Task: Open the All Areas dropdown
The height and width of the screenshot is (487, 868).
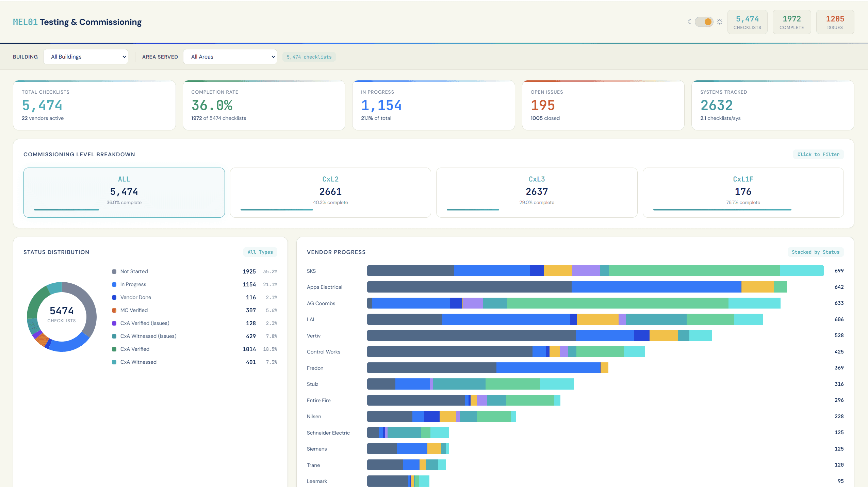Action: [230, 57]
